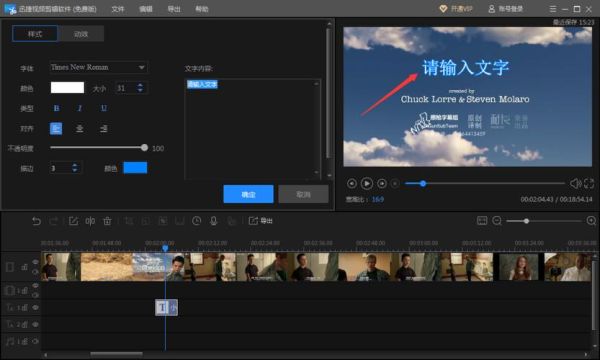
Task: Redo the last undone action
Action: (x=54, y=221)
